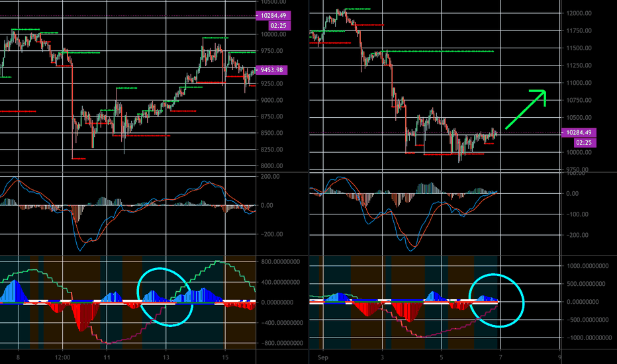Select date 13 on left time axis

click(x=166, y=357)
